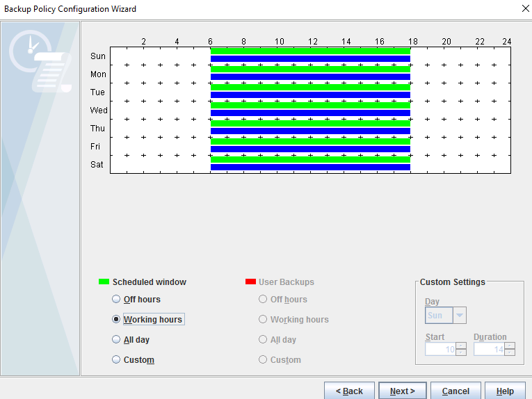Open Help for this wizard page
This screenshot has height=399, width=532.
tap(505, 391)
